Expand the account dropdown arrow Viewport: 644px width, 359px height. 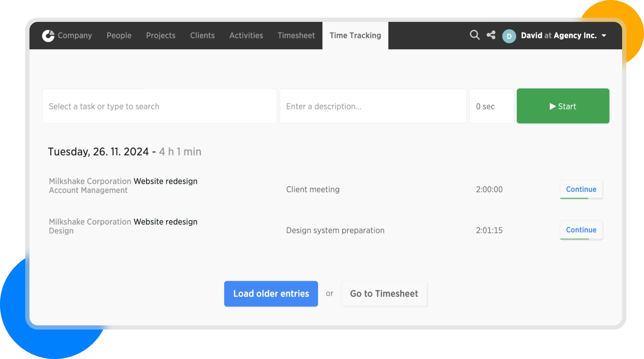(604, 36)
